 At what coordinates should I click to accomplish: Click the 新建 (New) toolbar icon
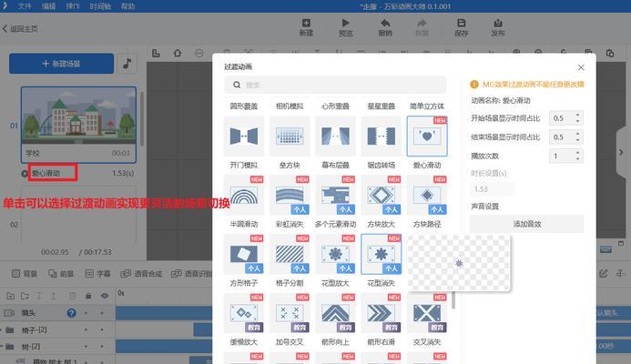(x=306, y=23)
